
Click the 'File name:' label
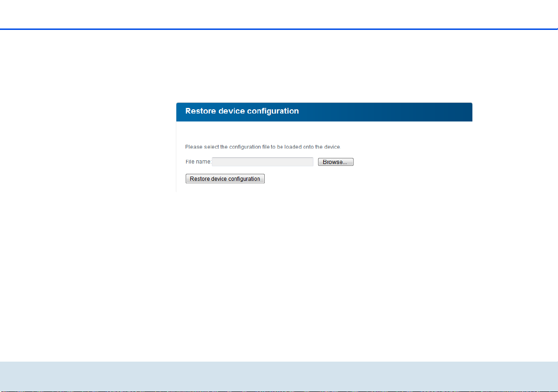click(198, 162)
